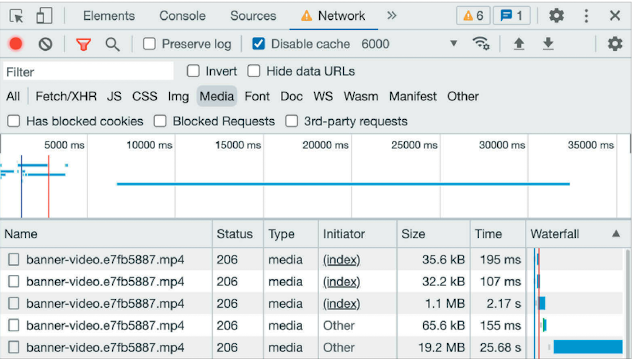This screenshot has height=360, width=634.
Task: Click the waterfall bar for the 25.68 s request
Action: click(588, 347)
